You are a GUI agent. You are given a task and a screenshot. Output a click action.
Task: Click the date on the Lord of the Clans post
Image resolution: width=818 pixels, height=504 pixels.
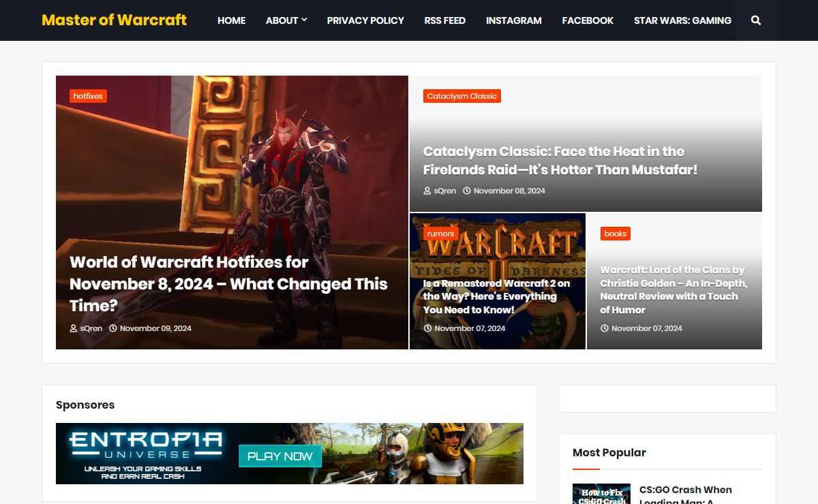point(647,328)
